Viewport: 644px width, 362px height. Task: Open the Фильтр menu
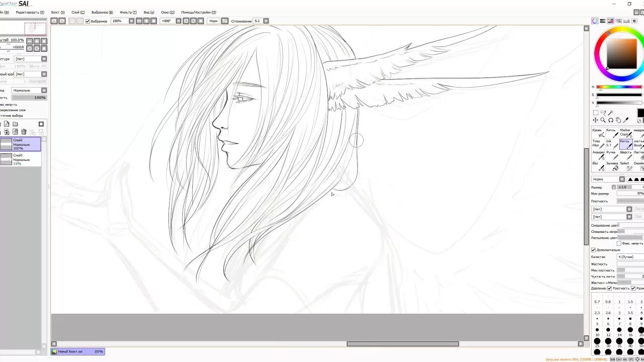point(128,13)
